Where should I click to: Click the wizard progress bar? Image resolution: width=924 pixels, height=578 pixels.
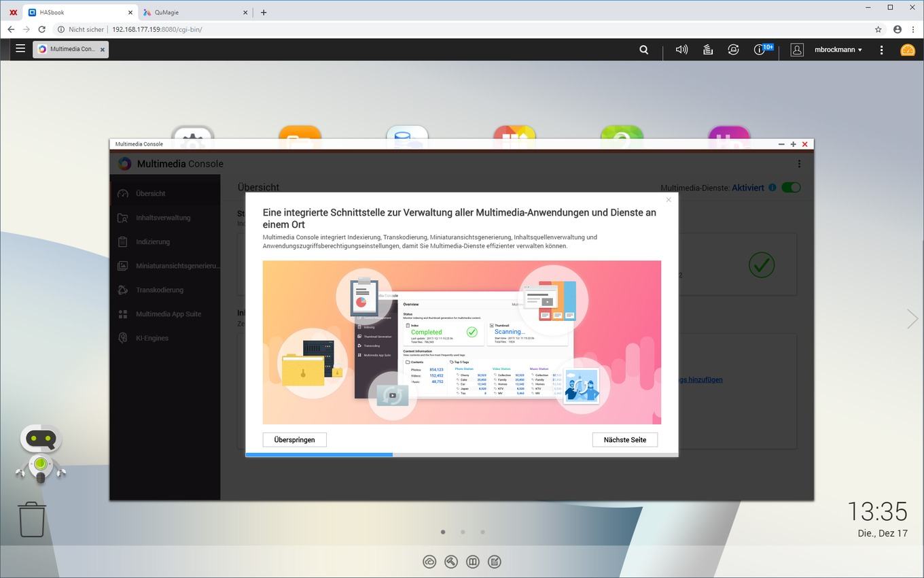[x=462, y=454]
